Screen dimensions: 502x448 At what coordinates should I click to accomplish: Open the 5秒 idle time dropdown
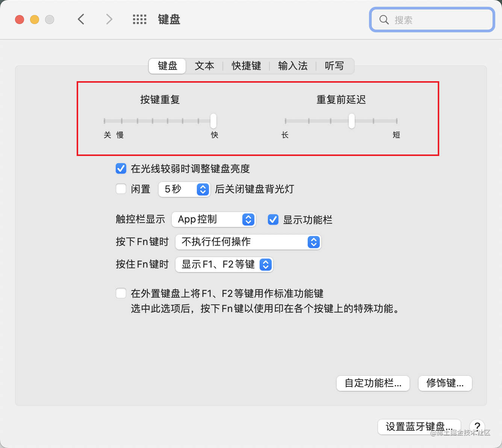pyautogui.click(x=184, y=189)
